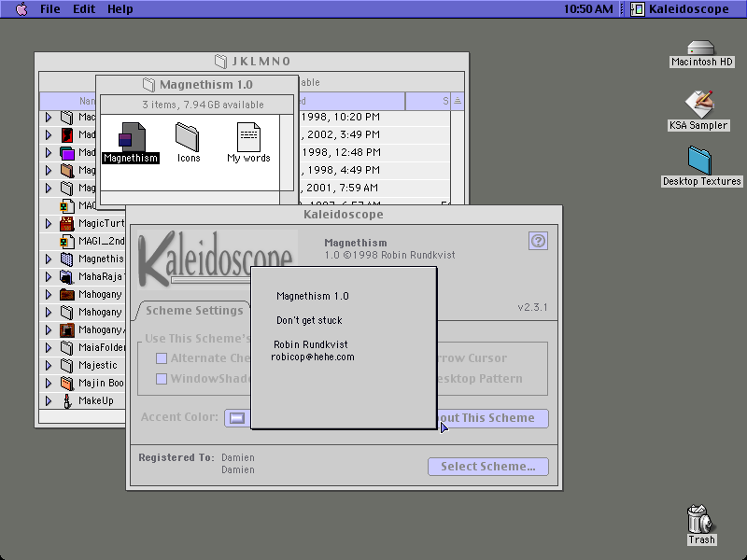Click the 'v2.3.1' version label
The height and width of the screenshot is (560, 747).
(x=532, y=308)
